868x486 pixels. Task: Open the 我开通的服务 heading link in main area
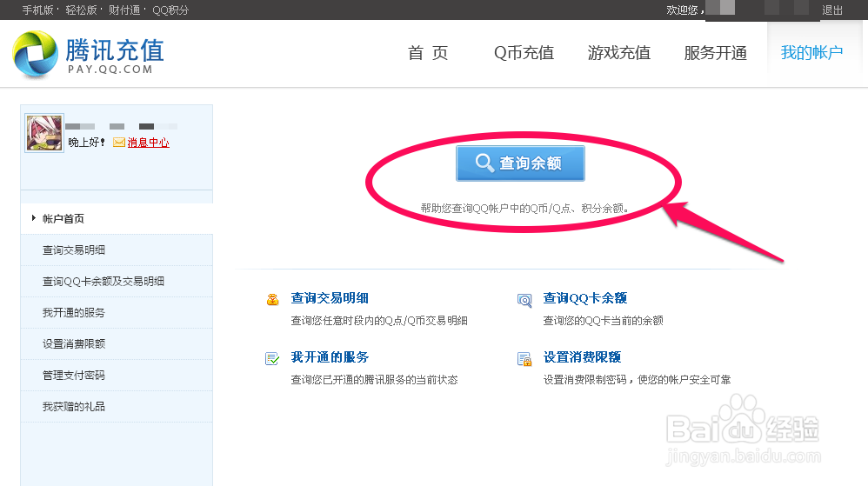tap(330, 357)
